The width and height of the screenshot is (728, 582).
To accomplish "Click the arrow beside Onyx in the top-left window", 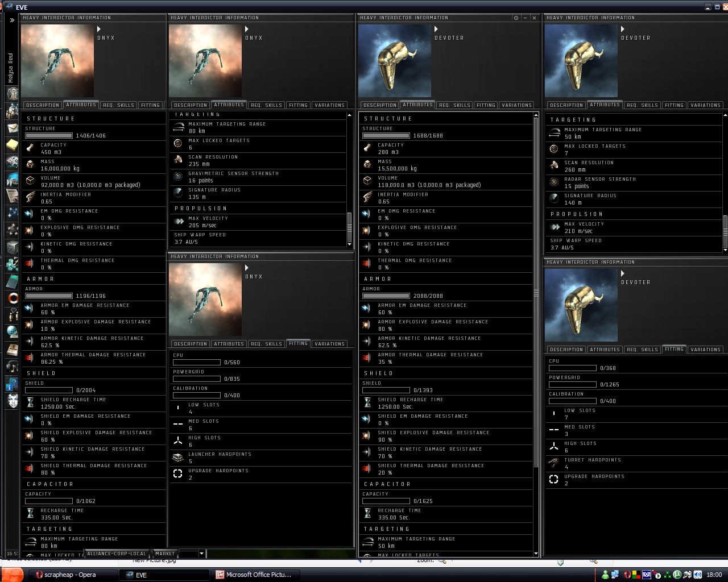I will (x=99, y=29).
